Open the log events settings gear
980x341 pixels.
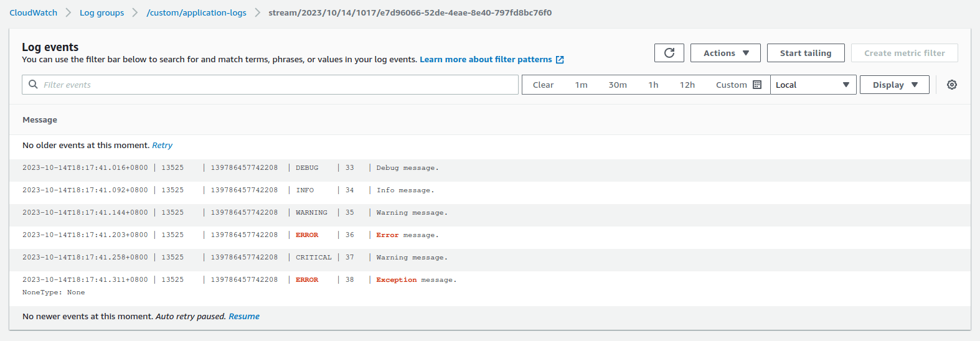[x=952, y=85]
